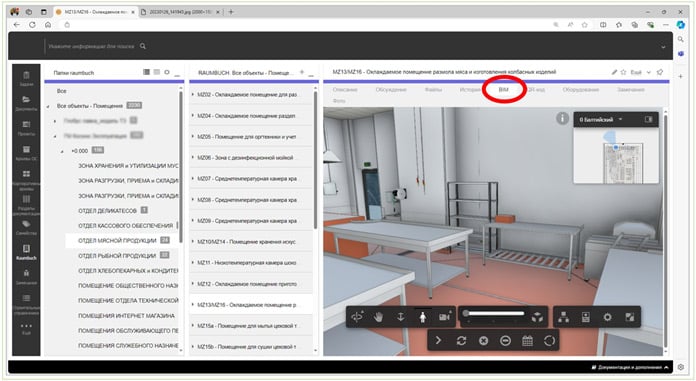
Task: Switch to the BIM tab
Action: tap(503, 90)
